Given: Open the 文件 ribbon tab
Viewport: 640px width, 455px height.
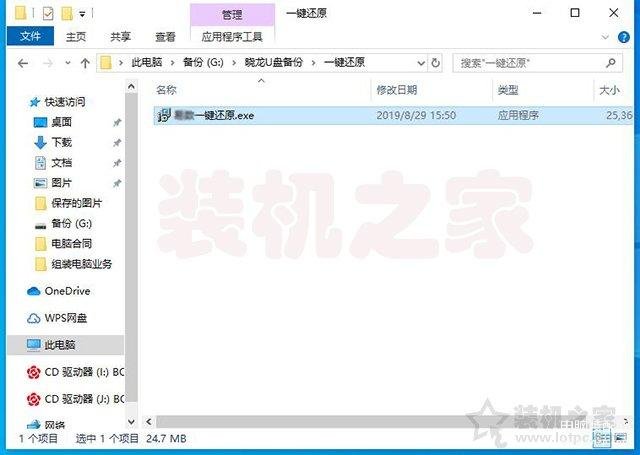Looking at the screenshot, I should click(30, 36).
